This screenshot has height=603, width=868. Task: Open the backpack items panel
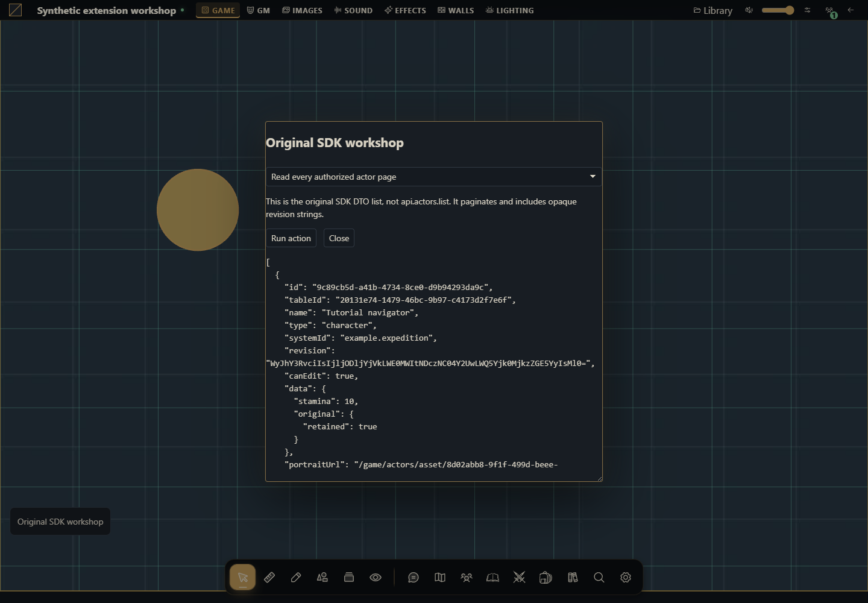pos(546,578)
